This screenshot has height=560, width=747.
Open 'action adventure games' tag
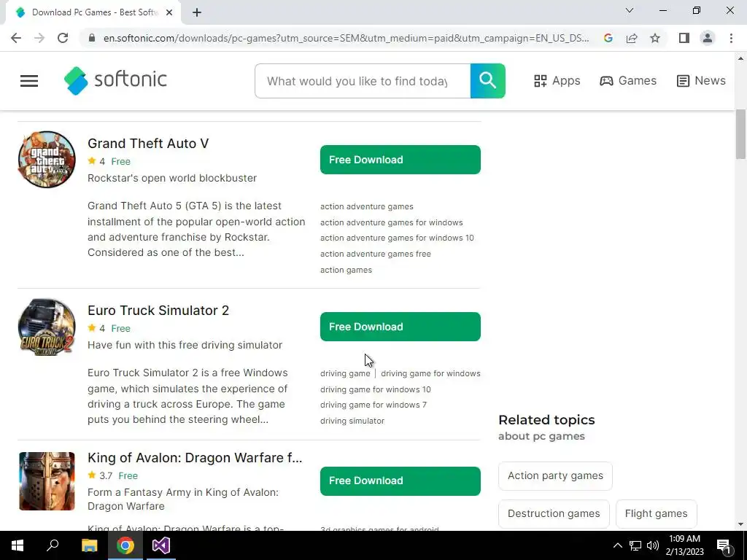click(x=366, y=206)
